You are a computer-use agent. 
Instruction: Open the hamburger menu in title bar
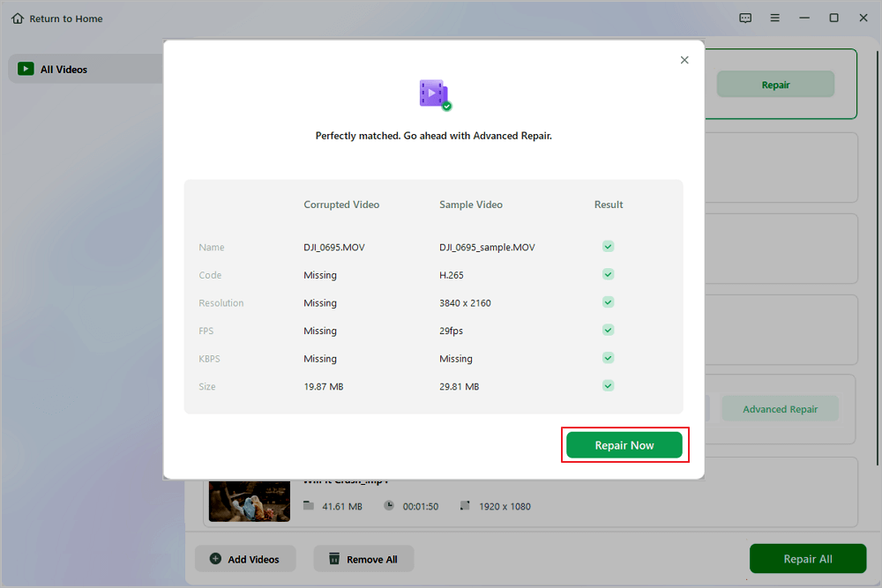tap(774, 18)
